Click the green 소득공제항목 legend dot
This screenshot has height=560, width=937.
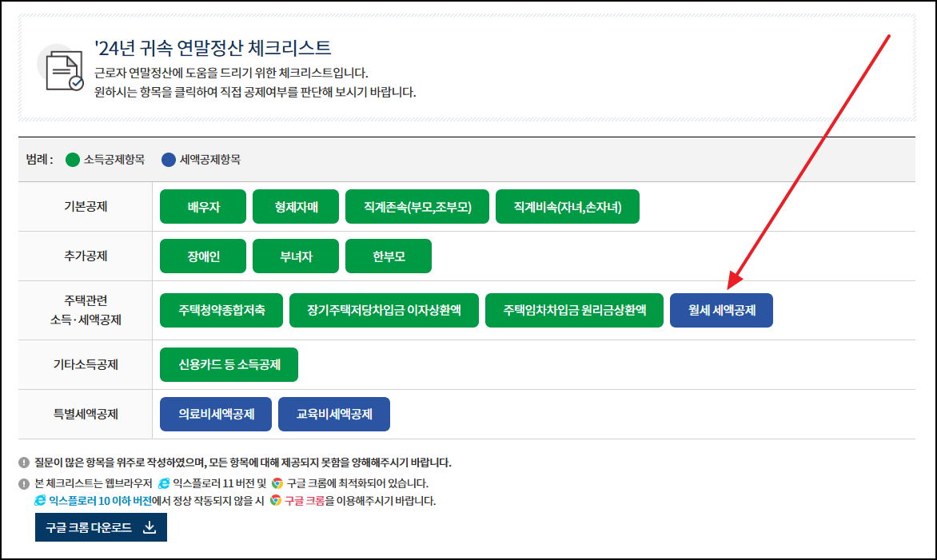72,158
